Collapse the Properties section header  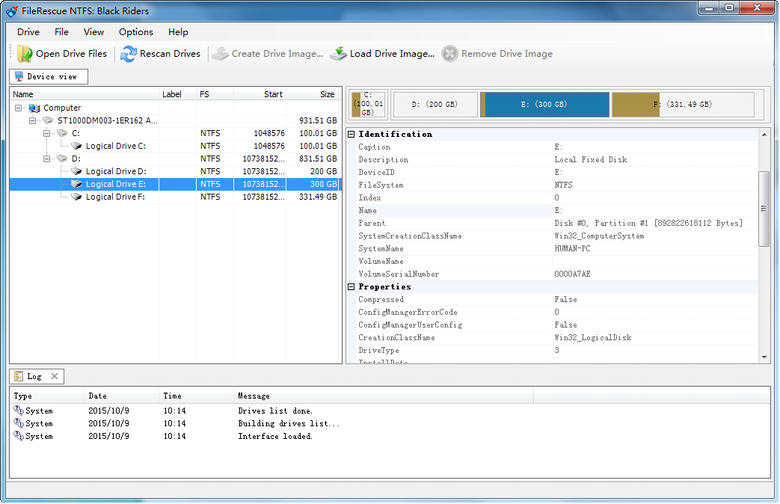(352, 287)
